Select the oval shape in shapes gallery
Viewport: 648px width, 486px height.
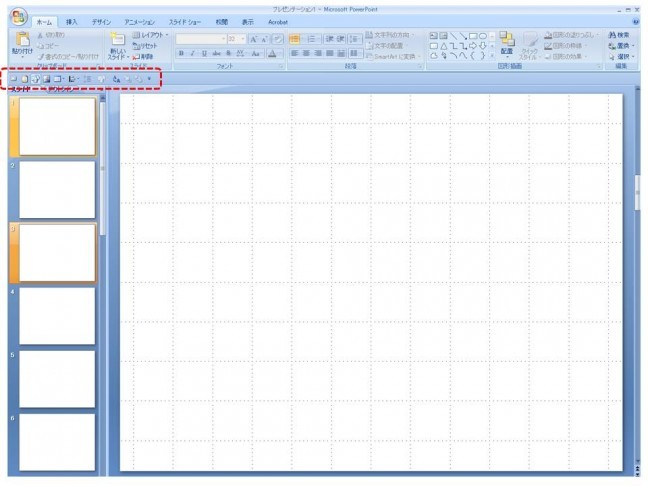coord(482,36)
